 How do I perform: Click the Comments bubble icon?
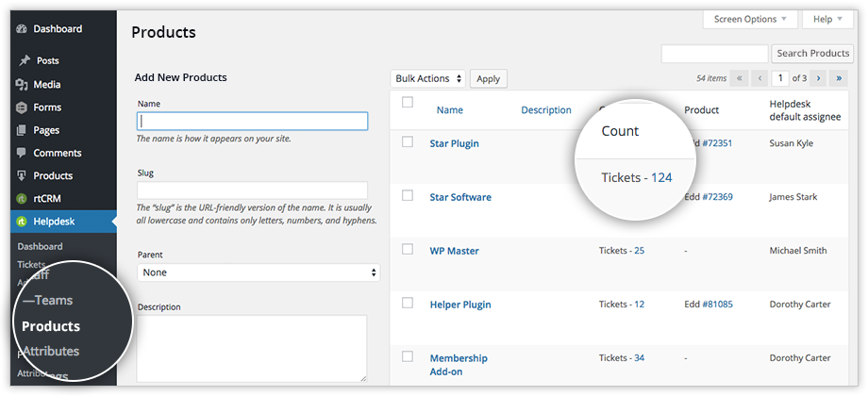(x=22, y=153)
